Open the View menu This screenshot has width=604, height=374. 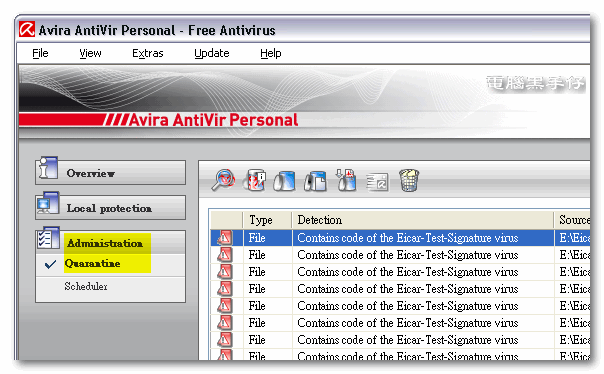90,53
